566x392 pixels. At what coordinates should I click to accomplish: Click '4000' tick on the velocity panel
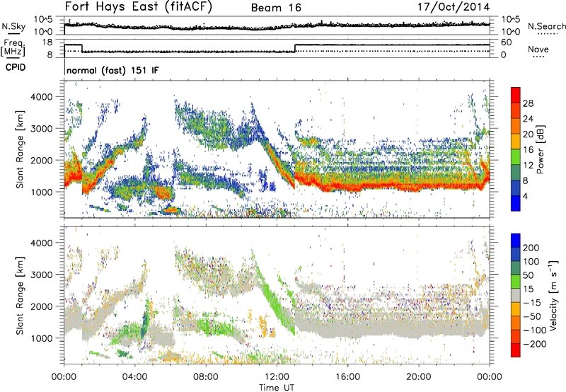coord(41,243)
